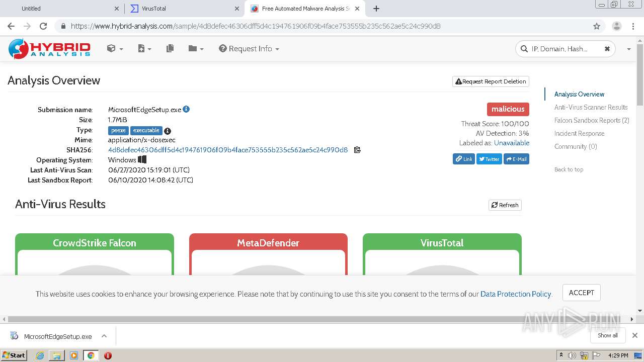The height and width of the screenshot is (362, 644).
Task: Open Chrome's three-dot menu
Action: (x=634, y=26)
